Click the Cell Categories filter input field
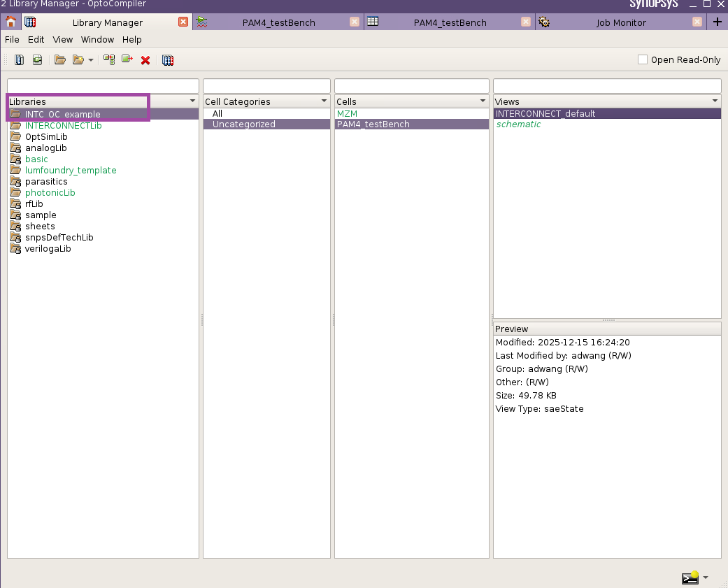 (x=266, y=86)
